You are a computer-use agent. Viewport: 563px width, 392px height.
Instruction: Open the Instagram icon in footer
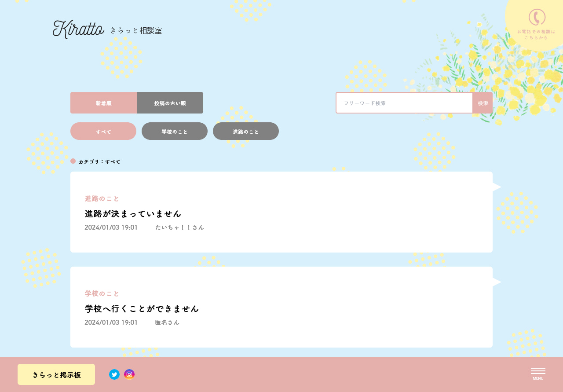129,374
